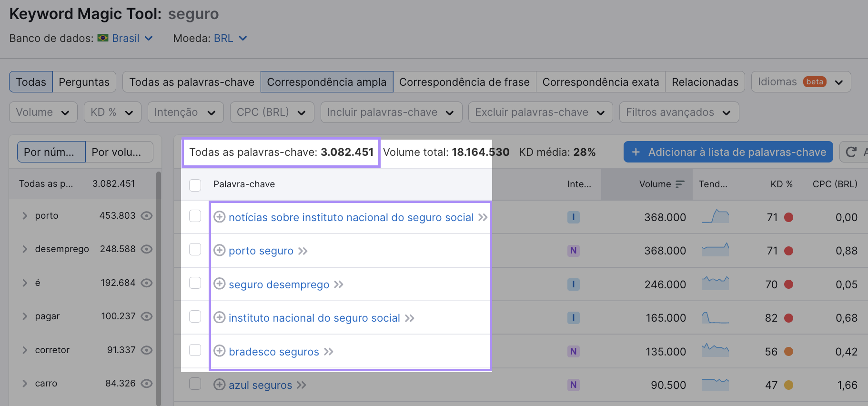Screen dimensions: 868x406
Task: Click the I intent badge for seguro desemprego
Action: (574, 284)
